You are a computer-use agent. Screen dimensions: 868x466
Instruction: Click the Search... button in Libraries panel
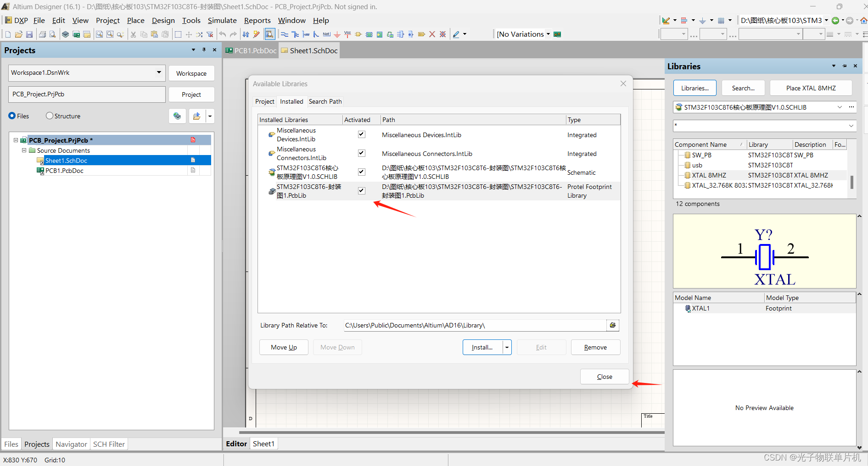[743, 88]
